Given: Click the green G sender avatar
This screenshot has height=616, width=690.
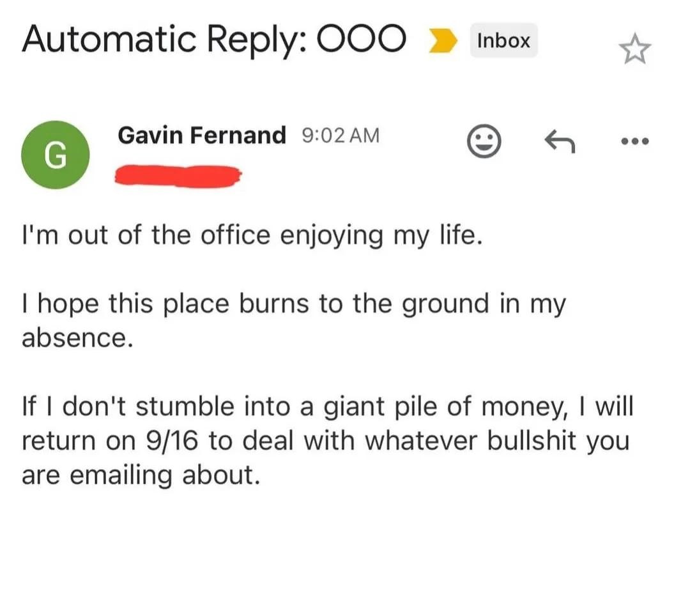Looking at the screenshot, I should [56, 155].
